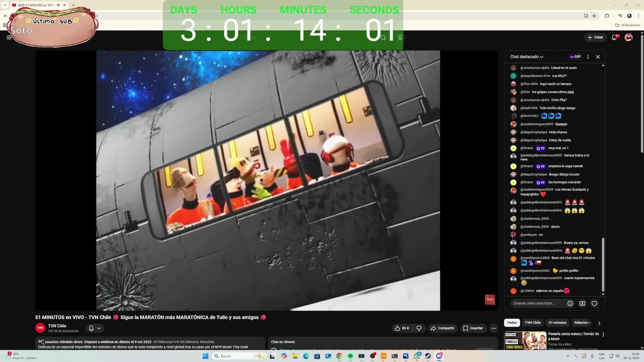This screenshot has height=362, width=644.
Task: Click the YouTube voice search microphone
Action: [x=400, y=37]
